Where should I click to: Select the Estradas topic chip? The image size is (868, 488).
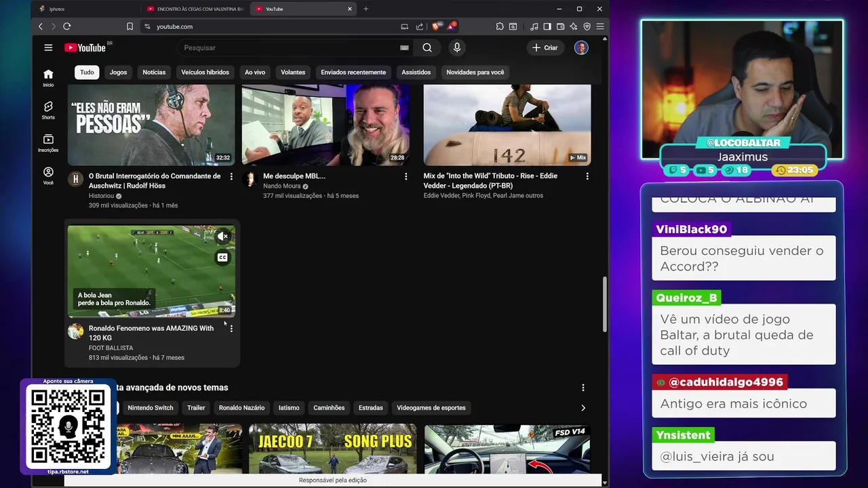(371, 408)
